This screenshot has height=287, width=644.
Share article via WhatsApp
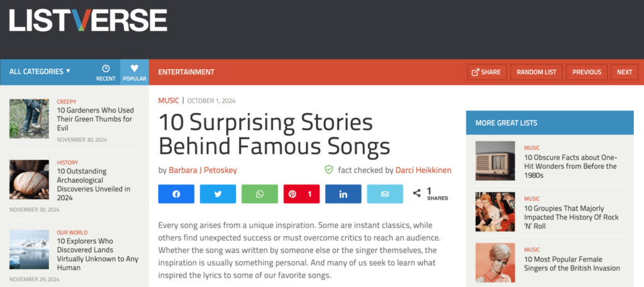(x=260, y=194)
